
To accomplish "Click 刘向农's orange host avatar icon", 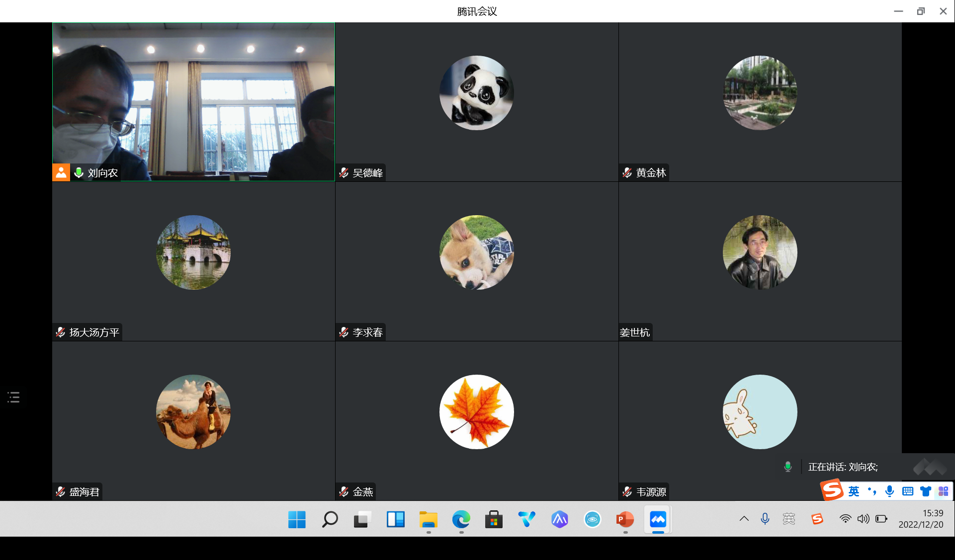I will [61, 172].
